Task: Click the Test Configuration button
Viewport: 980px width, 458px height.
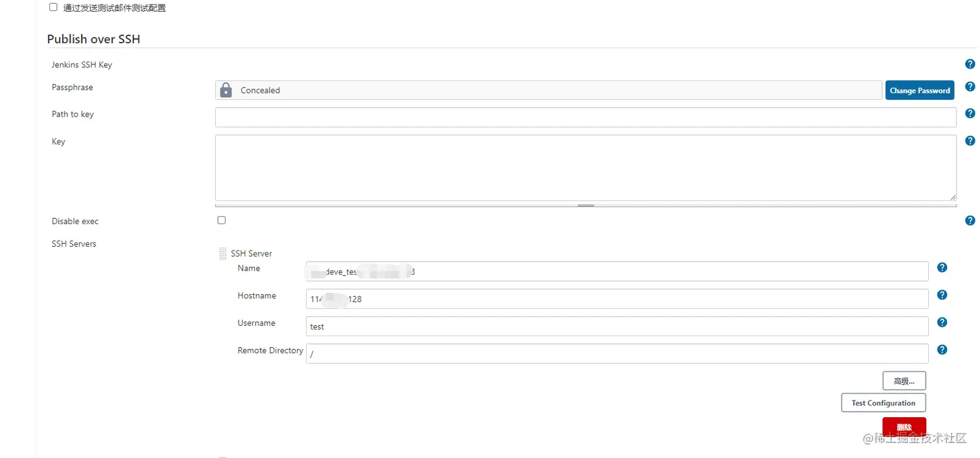Action: click(883, 403)
